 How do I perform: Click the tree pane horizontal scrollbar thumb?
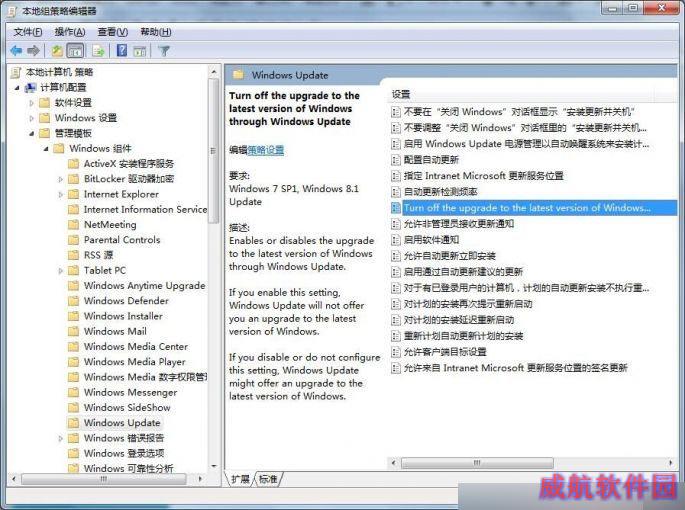coord(104,479)
